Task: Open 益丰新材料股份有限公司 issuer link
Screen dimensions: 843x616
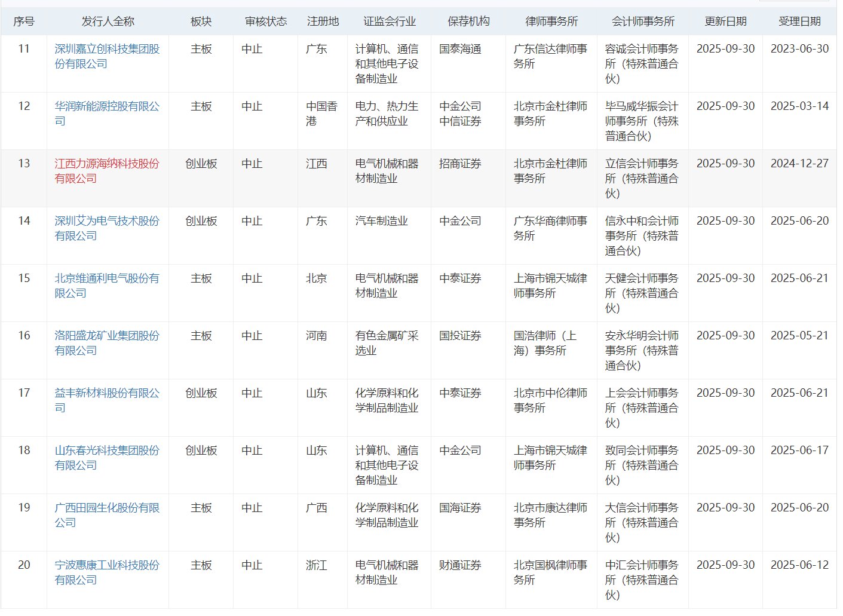Action: coord(108,400)
